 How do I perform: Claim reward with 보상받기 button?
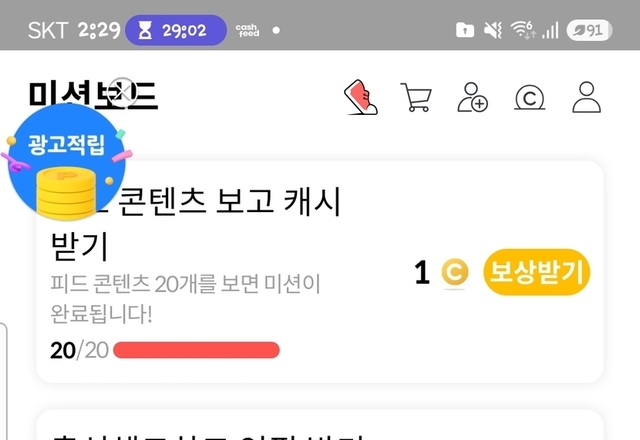tap(536, 272)
